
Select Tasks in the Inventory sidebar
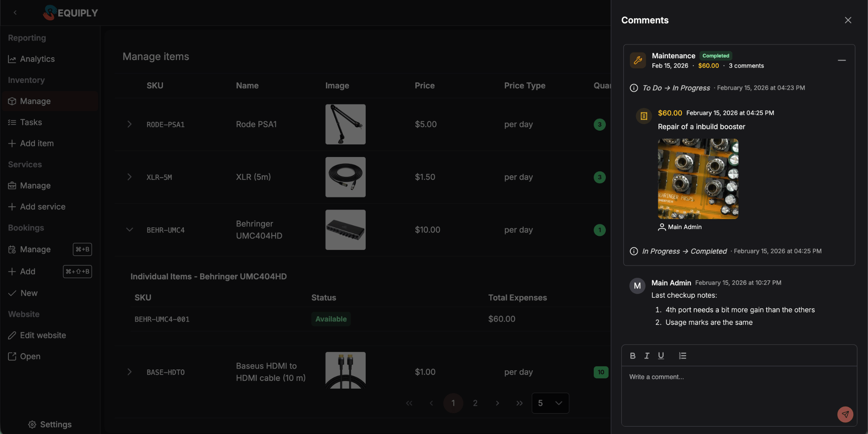(30, 122)
